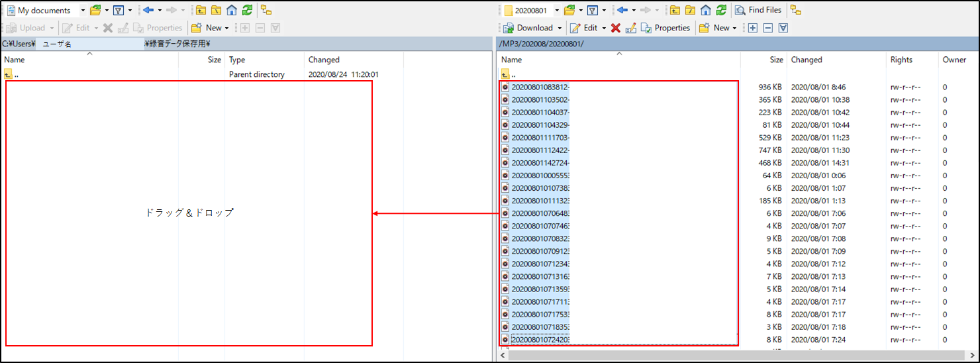This screenshot has width=980, height=363.
Task: Show remote directory tree icon
Action: (795, 10)
